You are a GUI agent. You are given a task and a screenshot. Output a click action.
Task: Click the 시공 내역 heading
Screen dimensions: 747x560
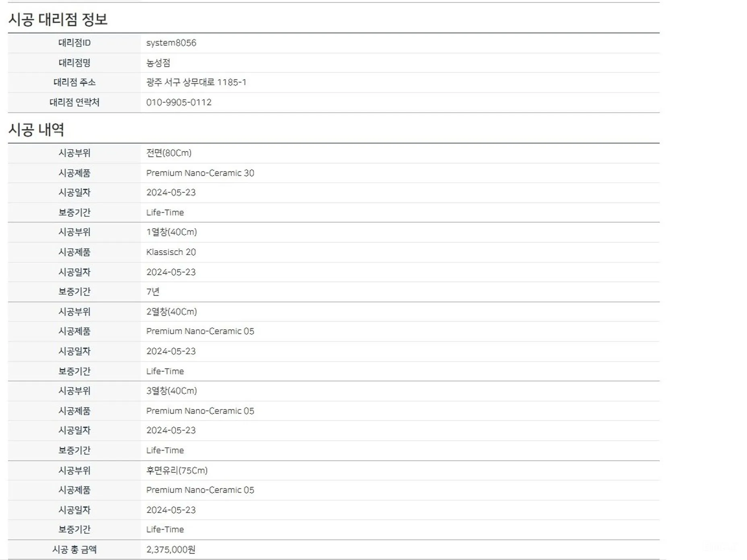(x=36, y=130)
